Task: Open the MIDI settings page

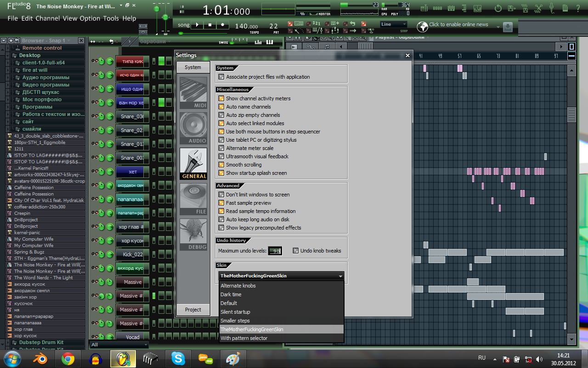Action: [x=193, y=93]
